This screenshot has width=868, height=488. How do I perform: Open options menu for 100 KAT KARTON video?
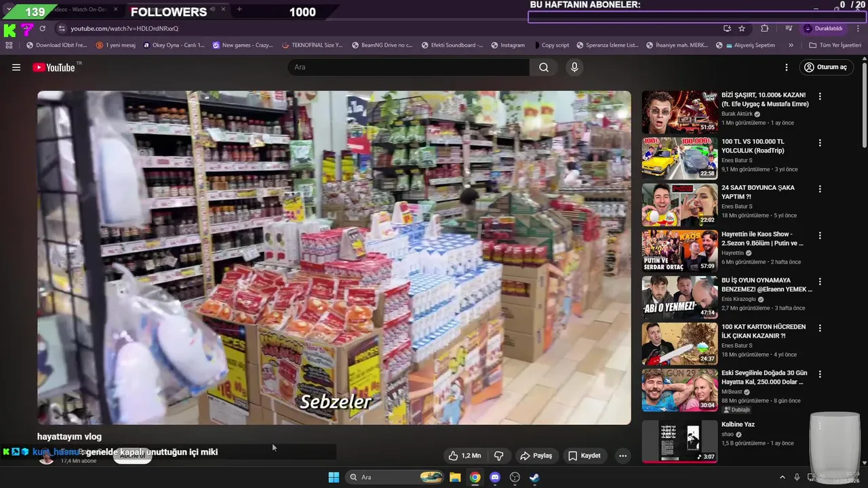coord(820,328)
